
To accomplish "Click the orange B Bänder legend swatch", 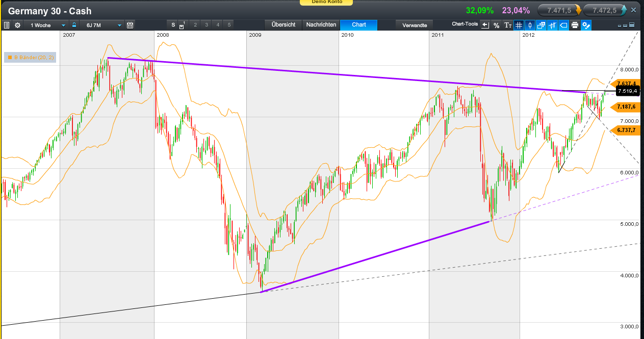I will coord(10,58).
